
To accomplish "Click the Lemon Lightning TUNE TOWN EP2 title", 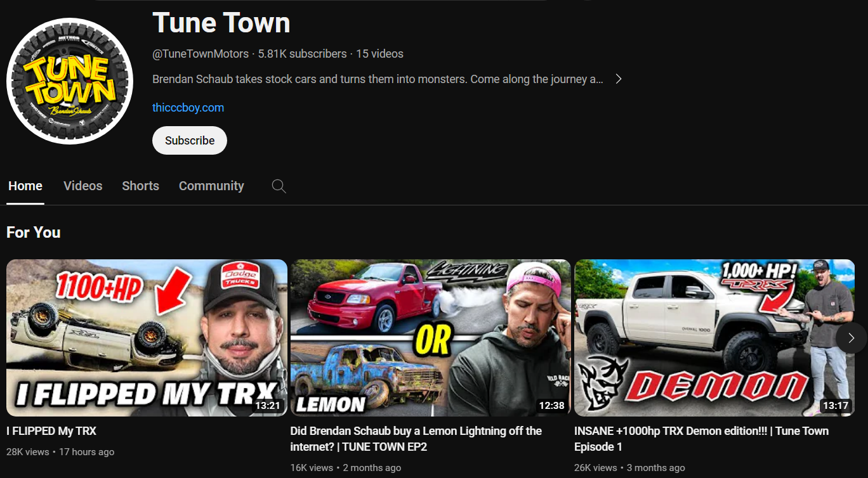I will point(416,439).
